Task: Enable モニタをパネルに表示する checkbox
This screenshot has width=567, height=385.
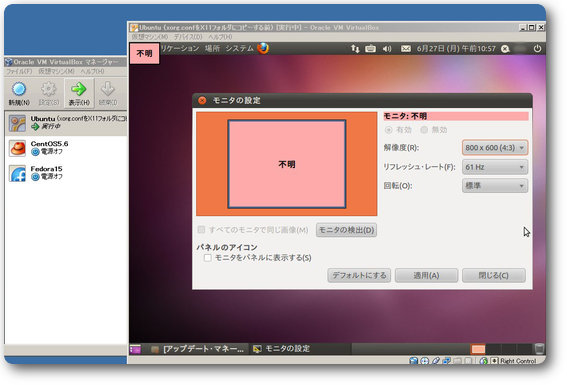Action: point(208,258)
